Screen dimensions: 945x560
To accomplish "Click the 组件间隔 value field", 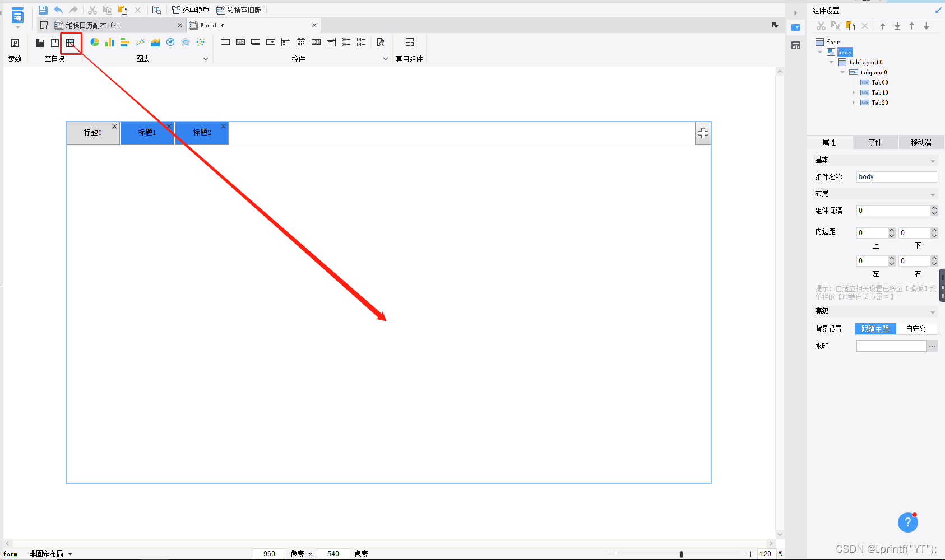I will (x=893, y=211).
